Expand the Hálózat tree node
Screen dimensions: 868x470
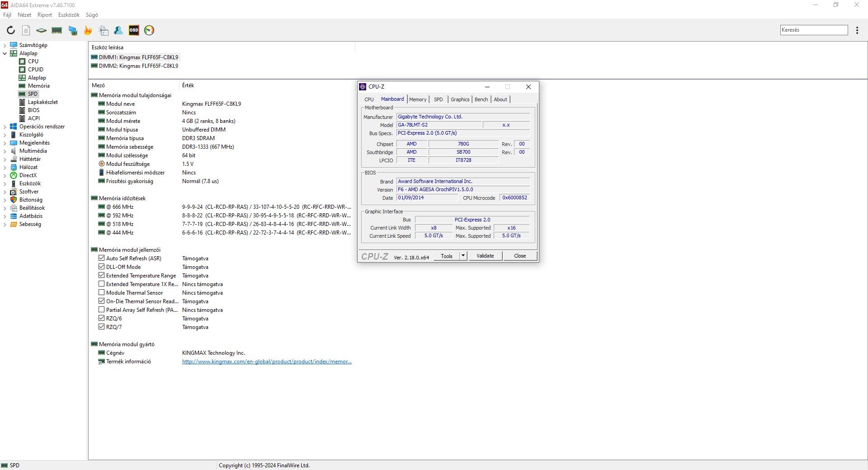(x=5, y=167)
